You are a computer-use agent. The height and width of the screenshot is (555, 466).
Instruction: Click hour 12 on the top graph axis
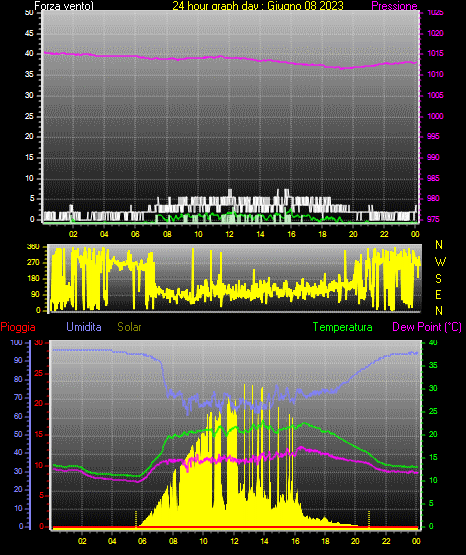[x=229, y=234]
